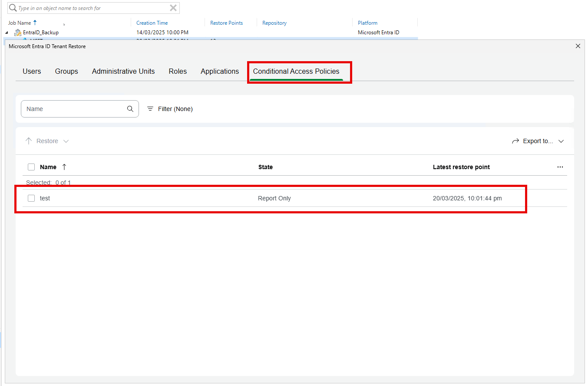588x386 pixels.
Task: Click the Restore up-arrow icon
Action: pyautogui.click(x=29, y=141)
